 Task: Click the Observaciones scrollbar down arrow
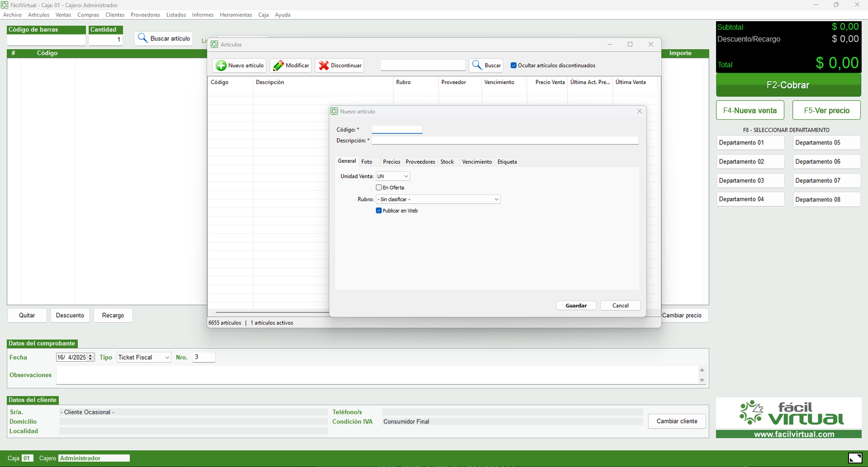(x=702, y=380)
